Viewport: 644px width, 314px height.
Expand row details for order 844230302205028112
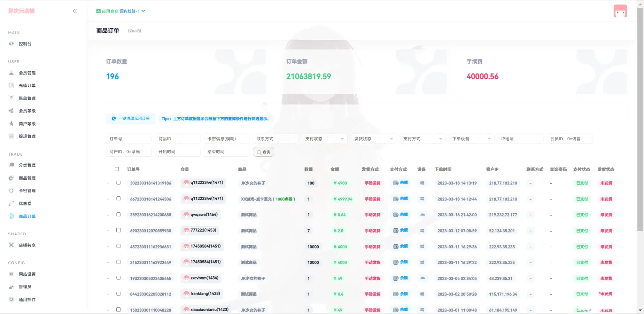tap(108, 295)
